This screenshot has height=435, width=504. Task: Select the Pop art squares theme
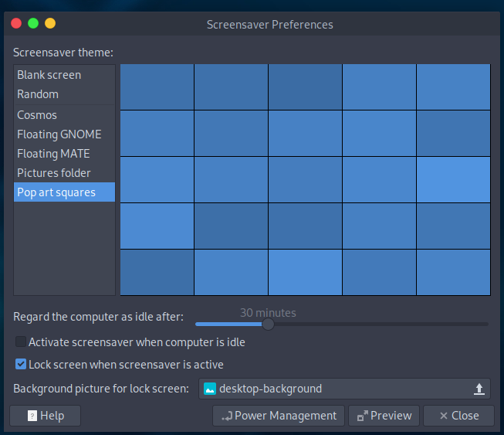(x=56, y=192)
